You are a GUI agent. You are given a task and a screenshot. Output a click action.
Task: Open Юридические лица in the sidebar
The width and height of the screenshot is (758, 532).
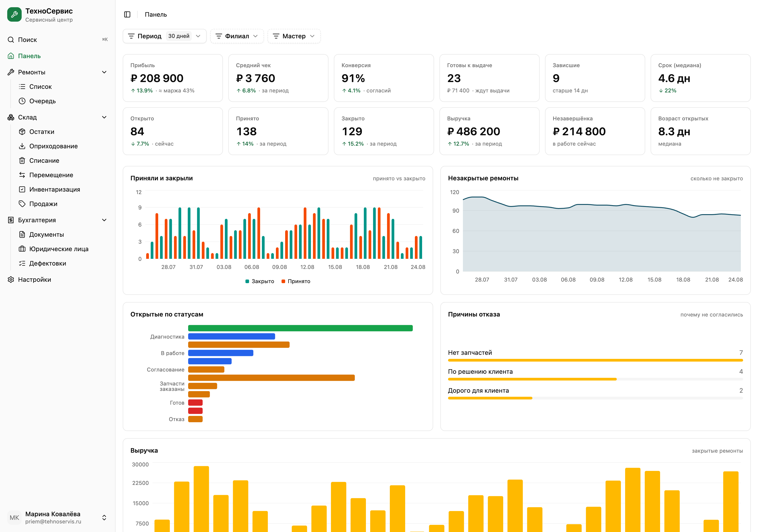point(63,249)
